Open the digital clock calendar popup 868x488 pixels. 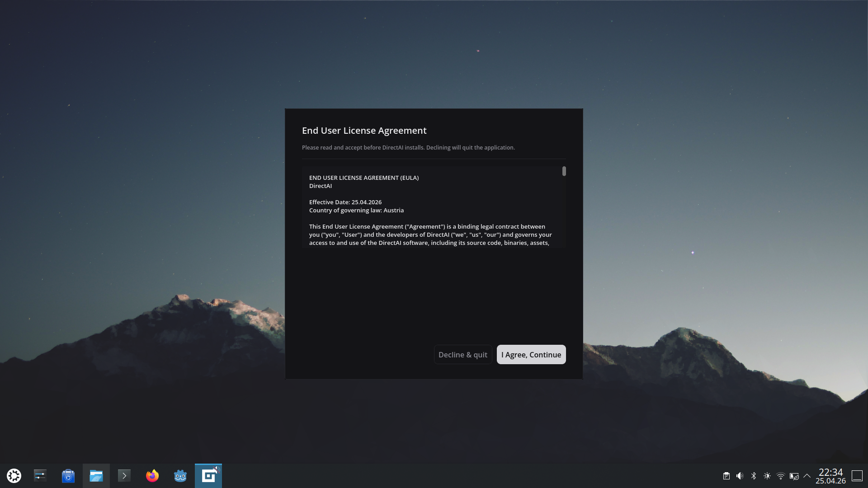(830, 476)
